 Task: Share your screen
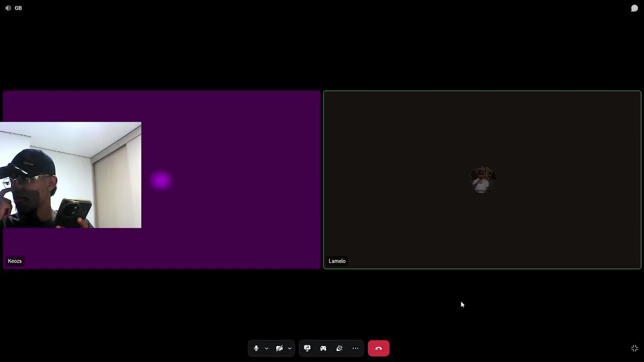click(x=307, y=348)
